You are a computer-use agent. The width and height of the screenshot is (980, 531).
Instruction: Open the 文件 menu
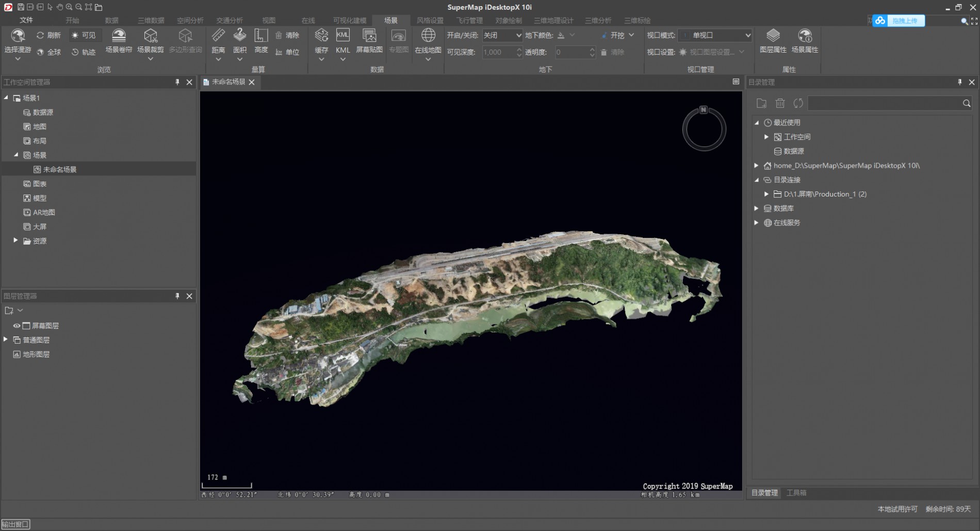[x=26, y=20]
